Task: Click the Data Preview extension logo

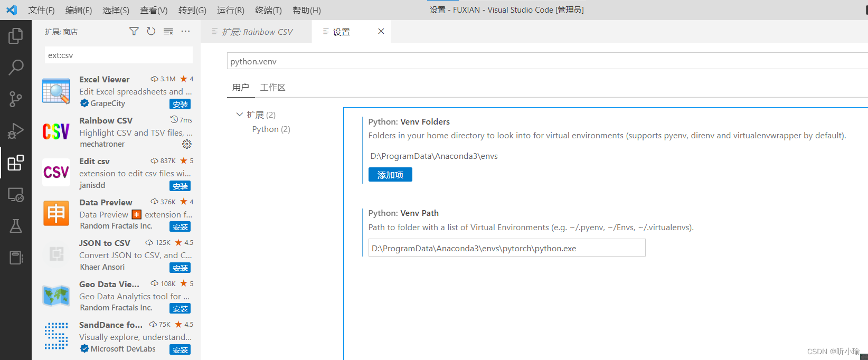Action: coord(56,213)
